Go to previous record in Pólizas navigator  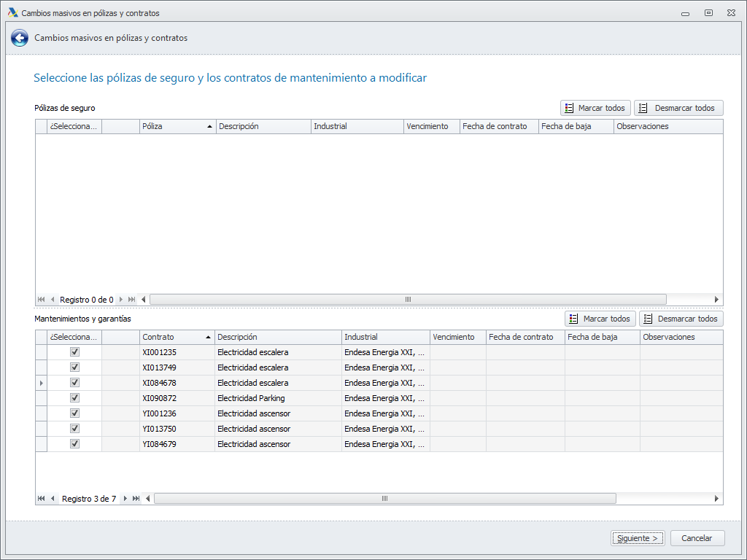click(x=53, y=300)
